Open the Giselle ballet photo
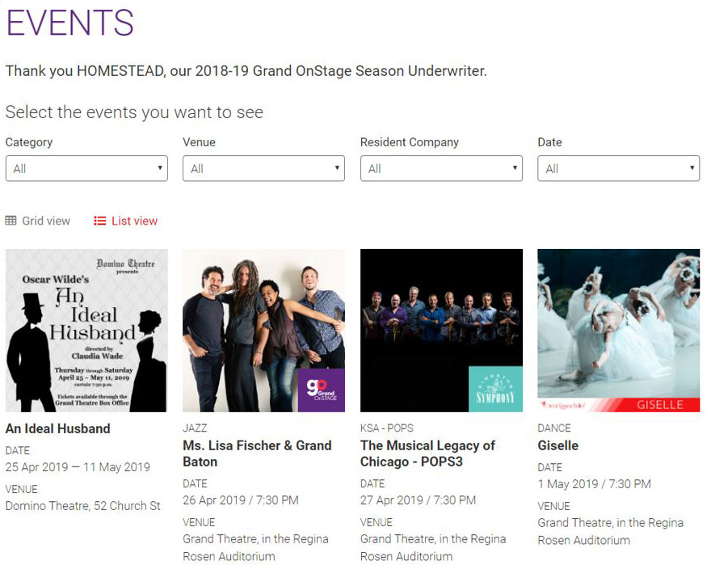The width and height of the screenshot is (728, 565). [x=619, y=331]
